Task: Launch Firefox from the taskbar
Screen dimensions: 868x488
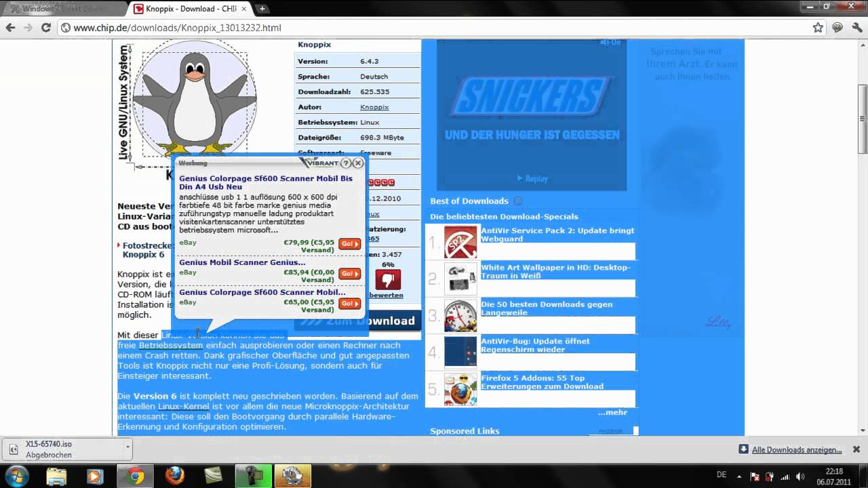Action: (x=175, y=476)
